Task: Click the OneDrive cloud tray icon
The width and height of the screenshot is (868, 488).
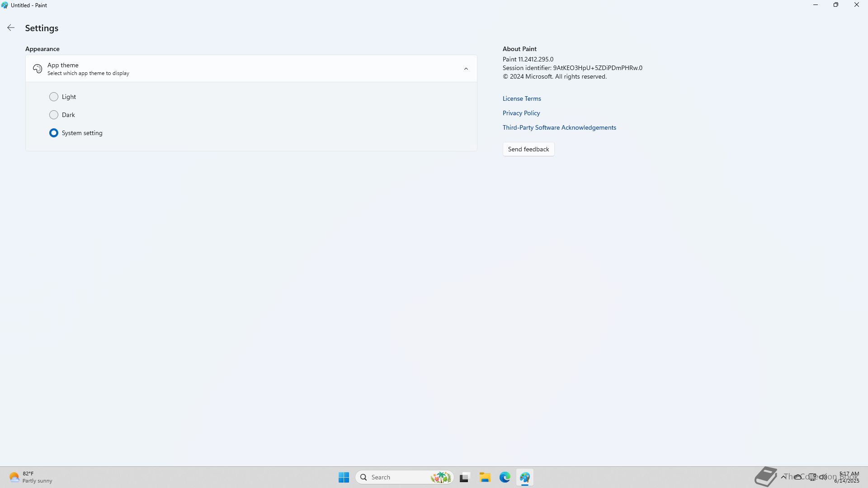Action: point(798,477)
